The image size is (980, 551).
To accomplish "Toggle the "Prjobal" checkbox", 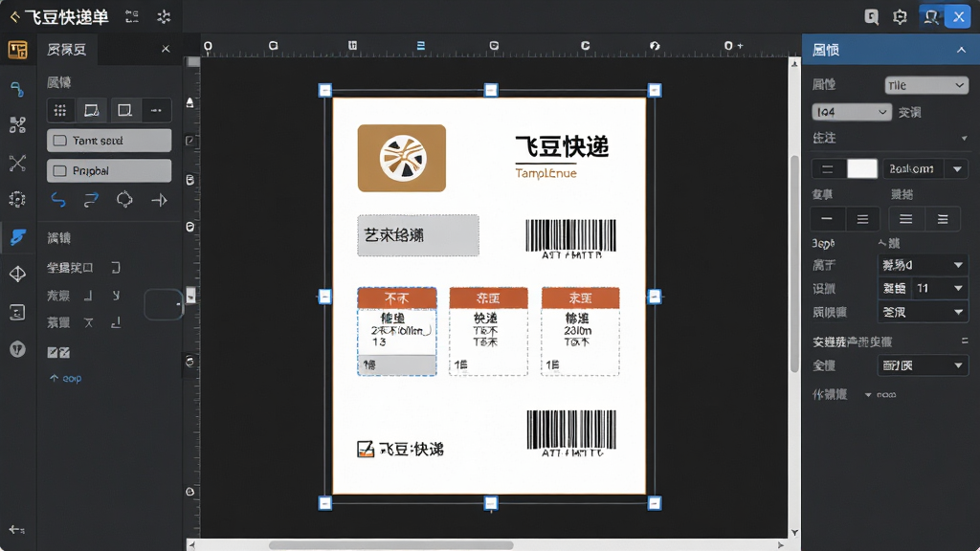I will pos(60,170).
